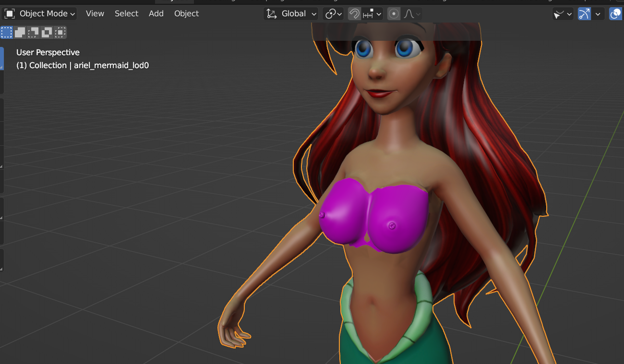Toggle the show overlays button
Screen dimensions: 624x364
[616, 14]
